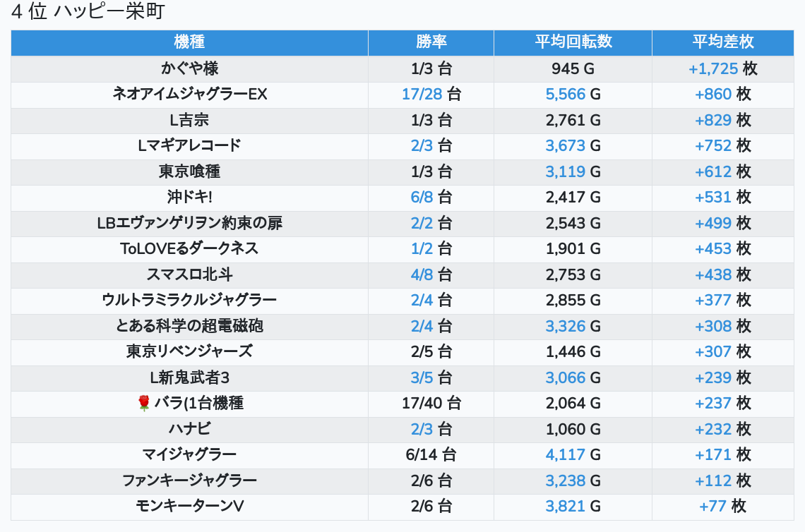805x532 pixels.
Task: Click the Lマギアレコード row name
Action: click(x=189, y=145)
